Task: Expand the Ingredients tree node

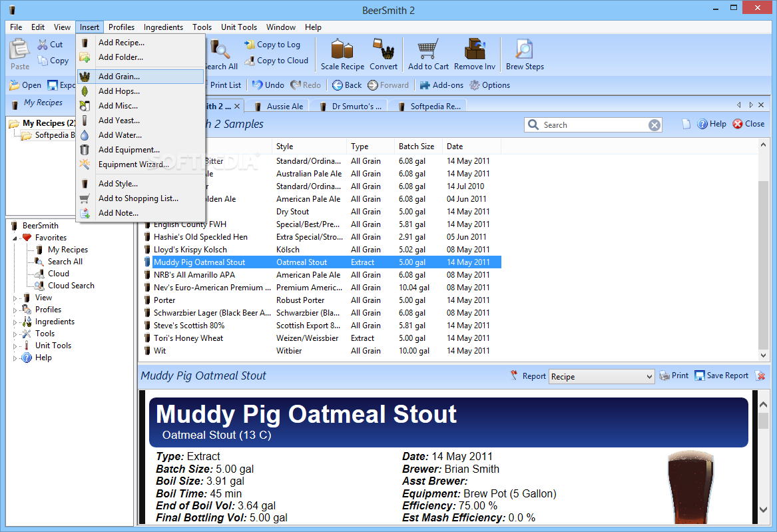Action: coord(15,322)
